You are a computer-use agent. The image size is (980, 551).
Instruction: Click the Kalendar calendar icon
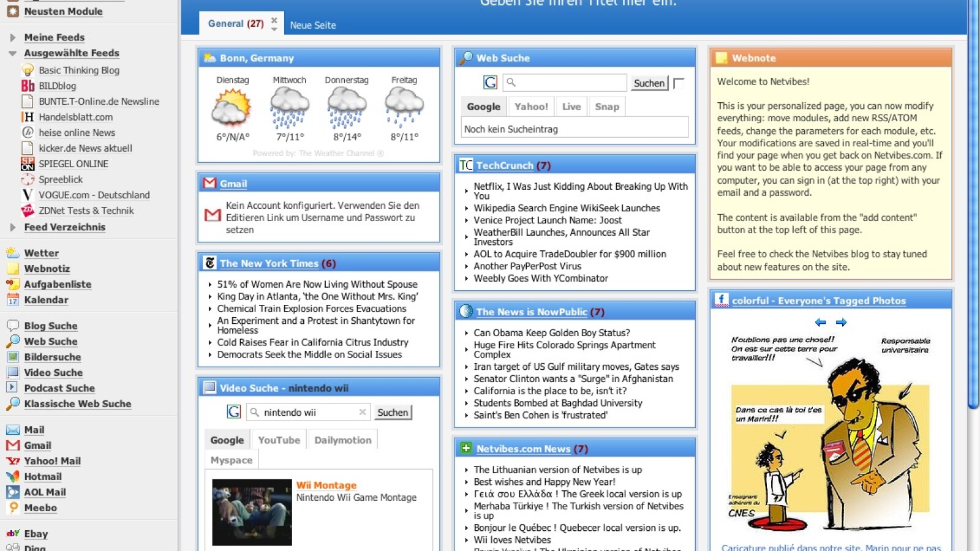(13, 300)
